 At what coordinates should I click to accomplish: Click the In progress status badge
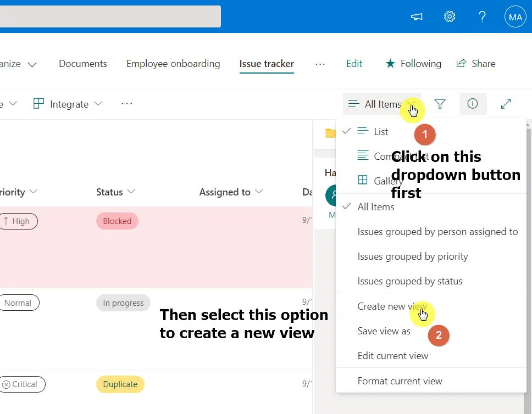point(123,303)
